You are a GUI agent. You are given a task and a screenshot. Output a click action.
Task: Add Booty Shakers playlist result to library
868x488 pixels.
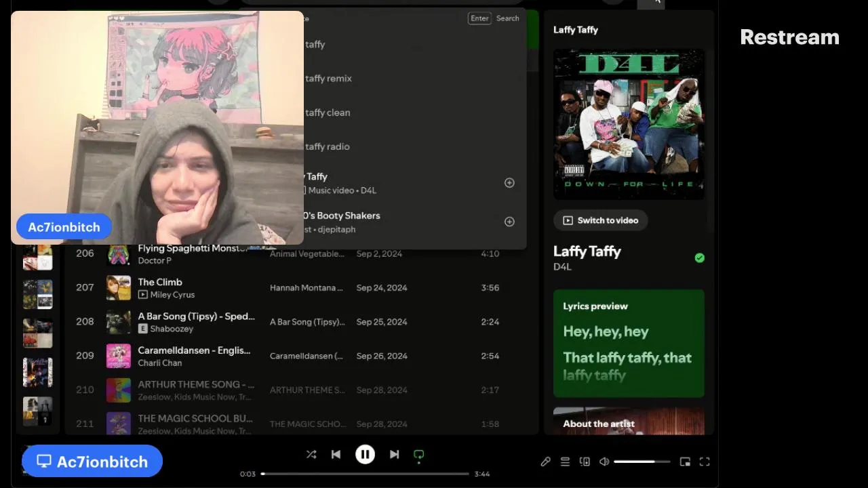click(509, 222)
